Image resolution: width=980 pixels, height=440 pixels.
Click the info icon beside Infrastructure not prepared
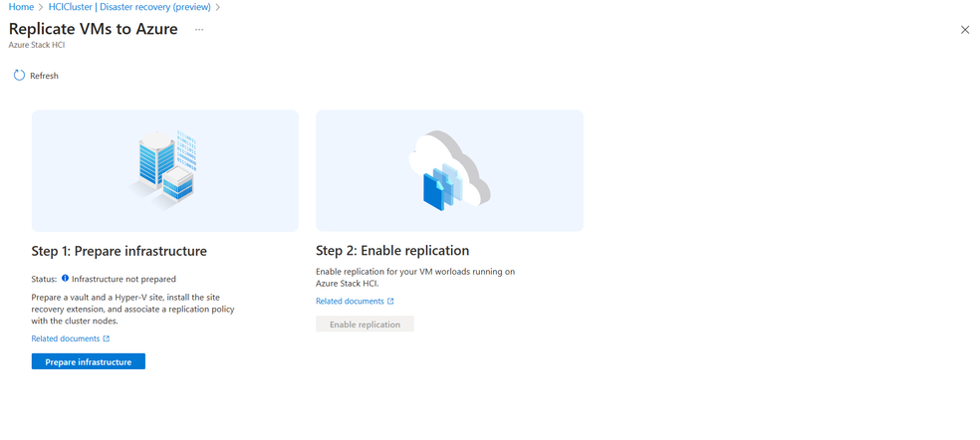click(65, 278)
